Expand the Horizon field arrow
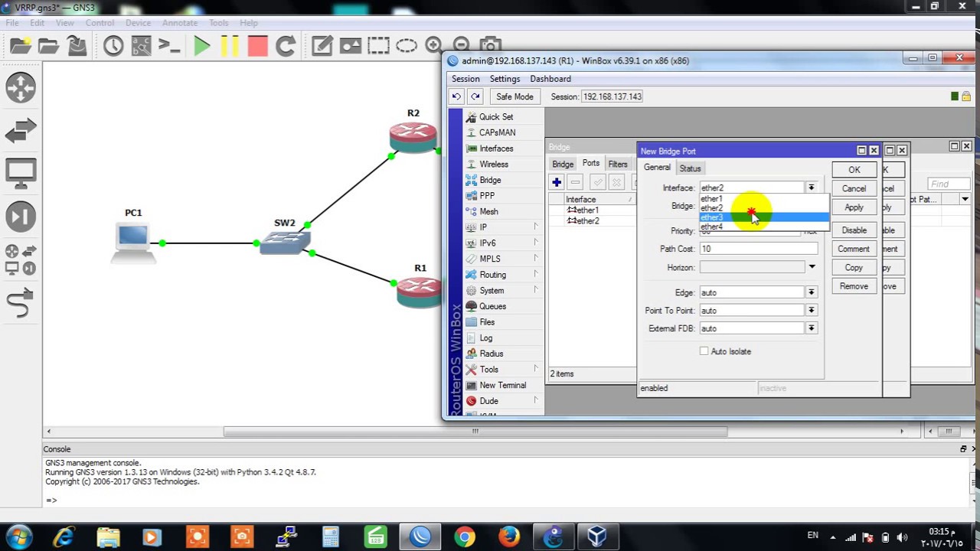 click(x=812, y=267)
